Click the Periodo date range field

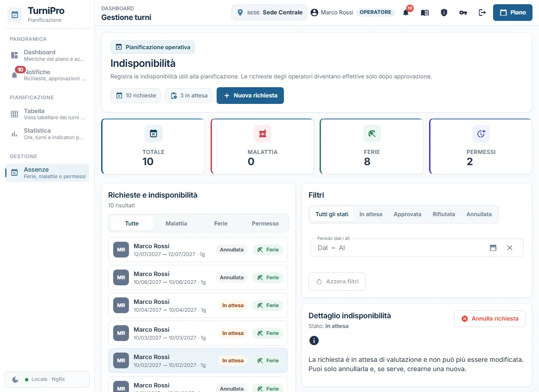417,248
